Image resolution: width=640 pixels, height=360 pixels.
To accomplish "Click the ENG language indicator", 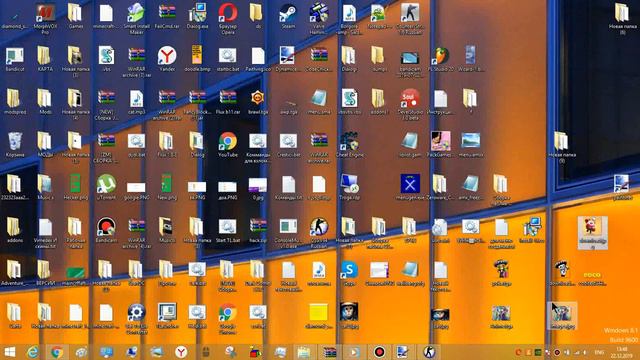I will click(599, 352).
